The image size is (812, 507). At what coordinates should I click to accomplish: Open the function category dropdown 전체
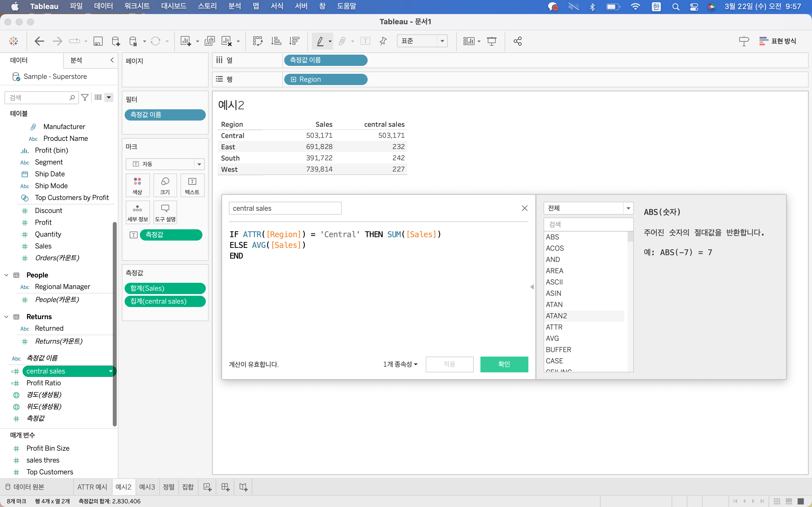point(588,208)
